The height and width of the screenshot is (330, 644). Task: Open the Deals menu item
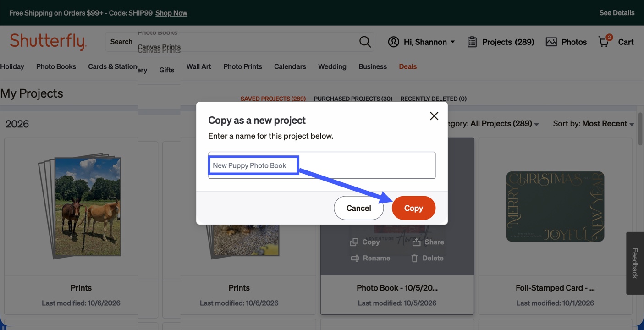408,66
